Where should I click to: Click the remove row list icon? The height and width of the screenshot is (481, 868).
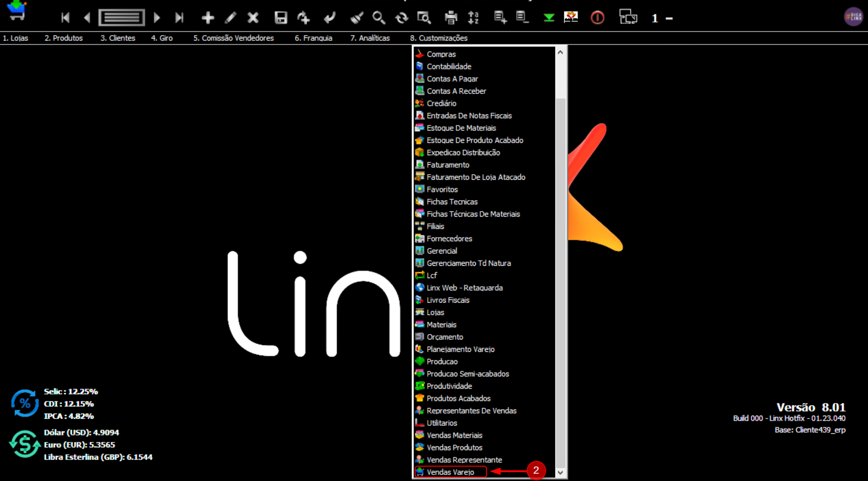point(523,18)
